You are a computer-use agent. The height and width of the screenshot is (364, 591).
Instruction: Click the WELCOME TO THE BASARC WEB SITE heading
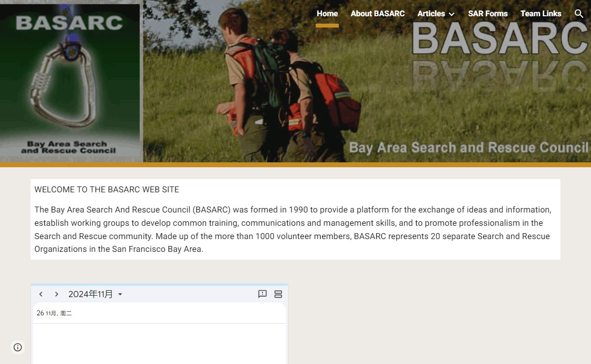click(x=107, y=190)
